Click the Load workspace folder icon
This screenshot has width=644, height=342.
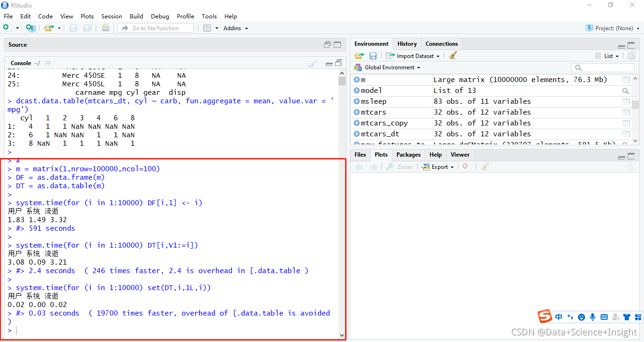click(x=359, y=56)
